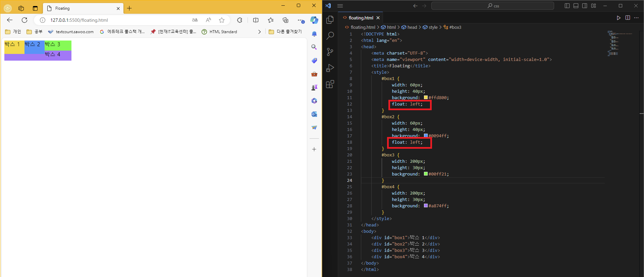Open Extensions view in VS Code
The width and height of the screenshot is (644, 277).
(x=330, y=84)
